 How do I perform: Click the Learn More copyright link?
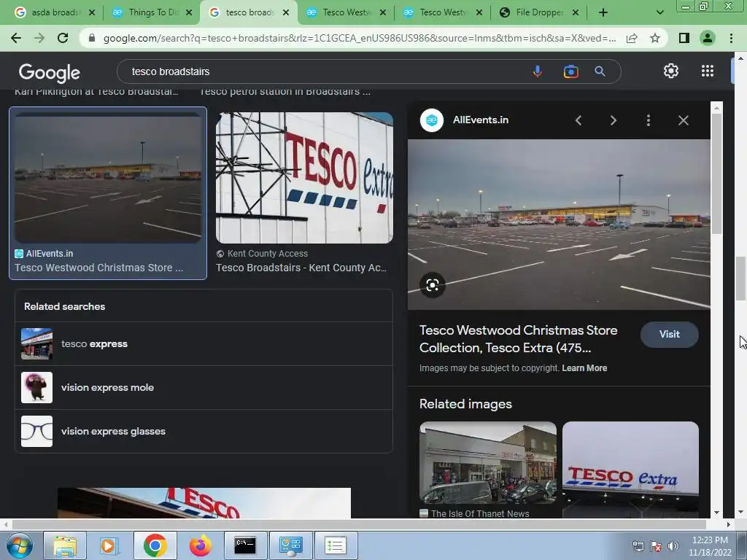[x=584, y=368]
